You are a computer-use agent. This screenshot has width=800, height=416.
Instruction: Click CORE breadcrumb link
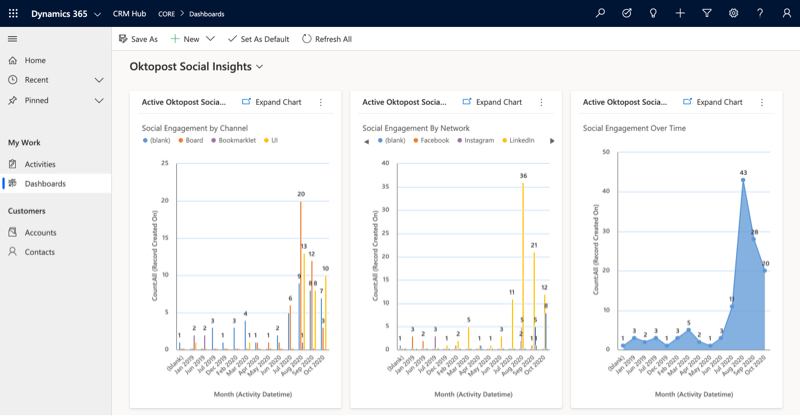(166, 14)
